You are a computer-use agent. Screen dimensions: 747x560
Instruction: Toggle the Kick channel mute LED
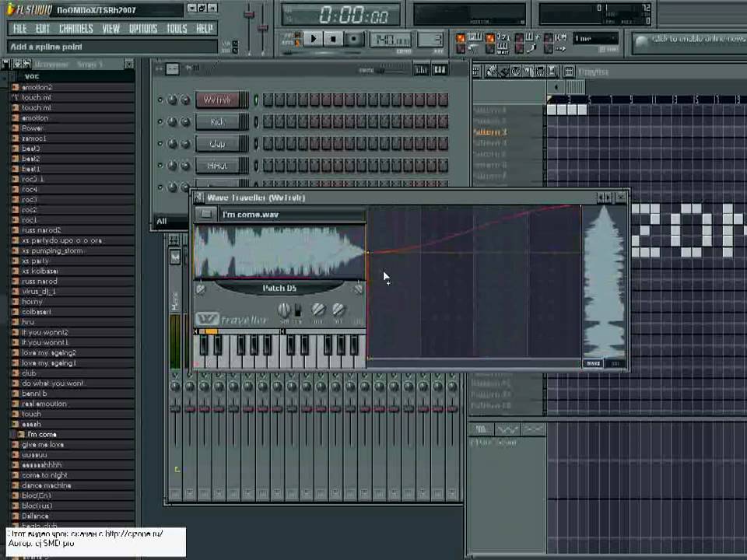click(160, 122)
